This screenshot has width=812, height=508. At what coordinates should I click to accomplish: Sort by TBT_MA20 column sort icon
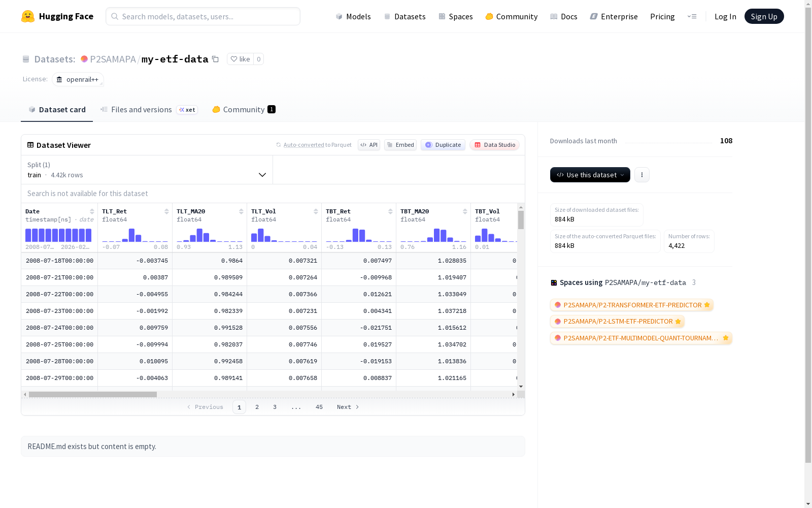point(465,211)
